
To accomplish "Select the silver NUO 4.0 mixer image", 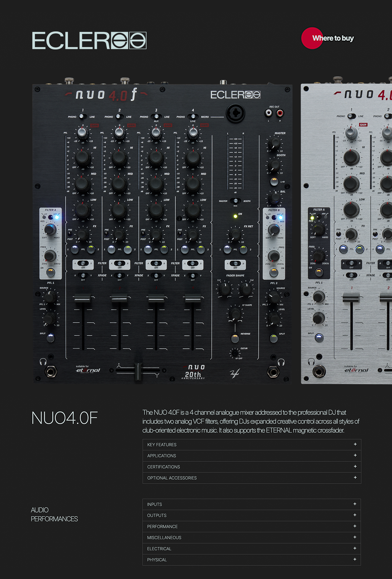I will point(346,232).
